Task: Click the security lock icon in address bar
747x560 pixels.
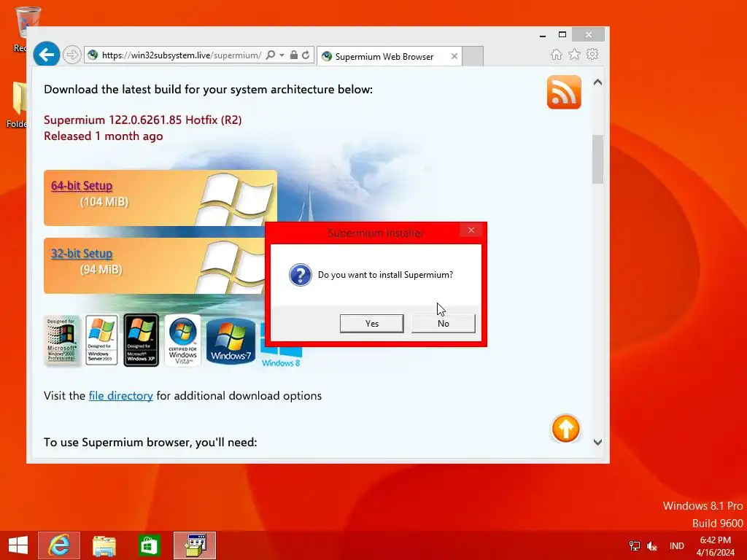Action: pos(294,55)
